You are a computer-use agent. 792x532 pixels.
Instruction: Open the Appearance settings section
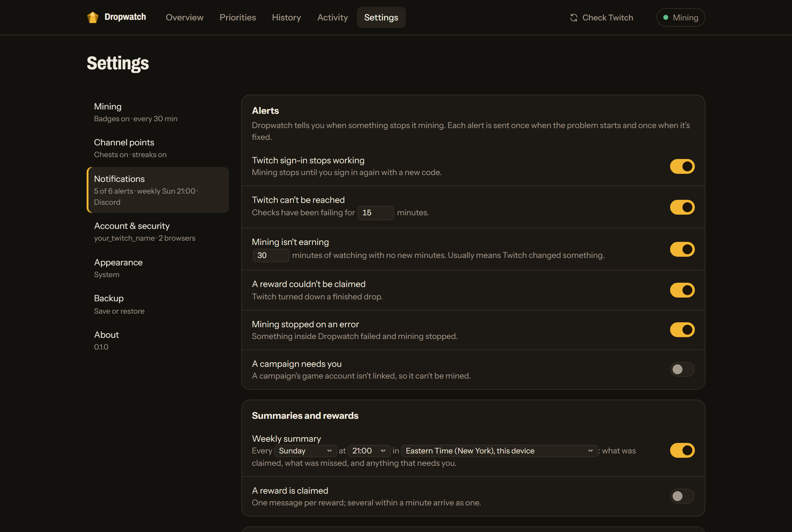point(158,268)
